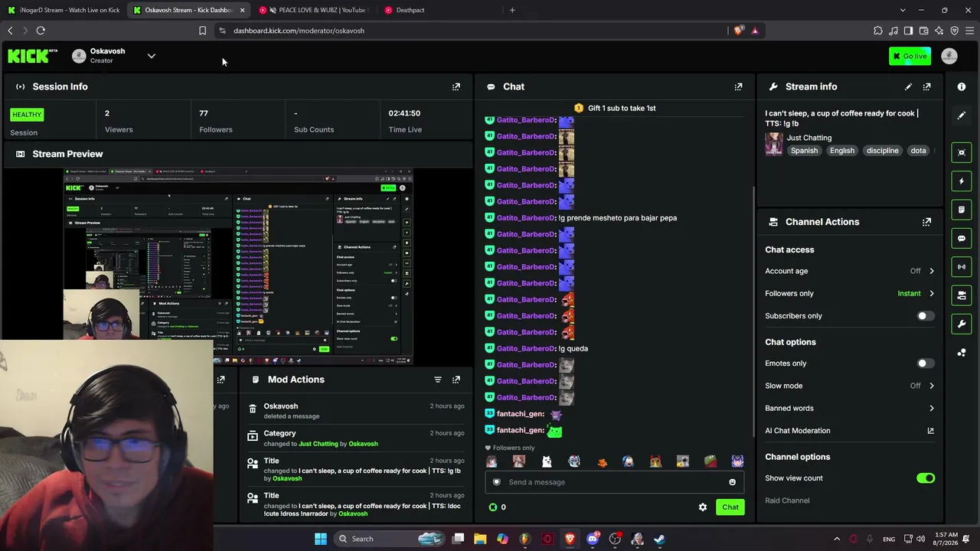This screenshot has height=551, width=980.
Task: Toggle the lightning bolt sidebar icon
Action: click(x=962, y=181)
